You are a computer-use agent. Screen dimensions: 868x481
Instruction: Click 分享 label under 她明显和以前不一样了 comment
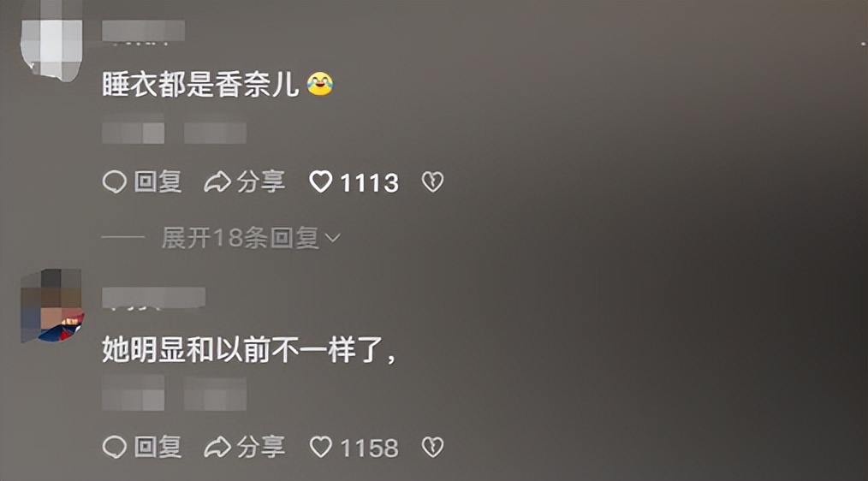coord(261,447)
